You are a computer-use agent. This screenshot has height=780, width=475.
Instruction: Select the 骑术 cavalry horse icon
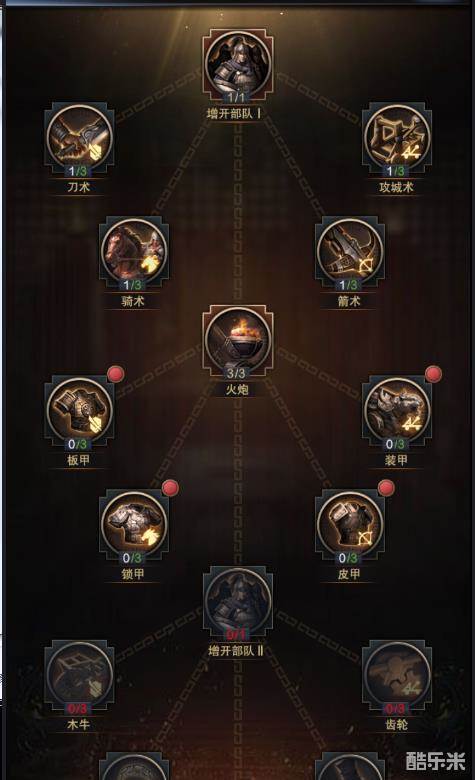click(134, 252)
